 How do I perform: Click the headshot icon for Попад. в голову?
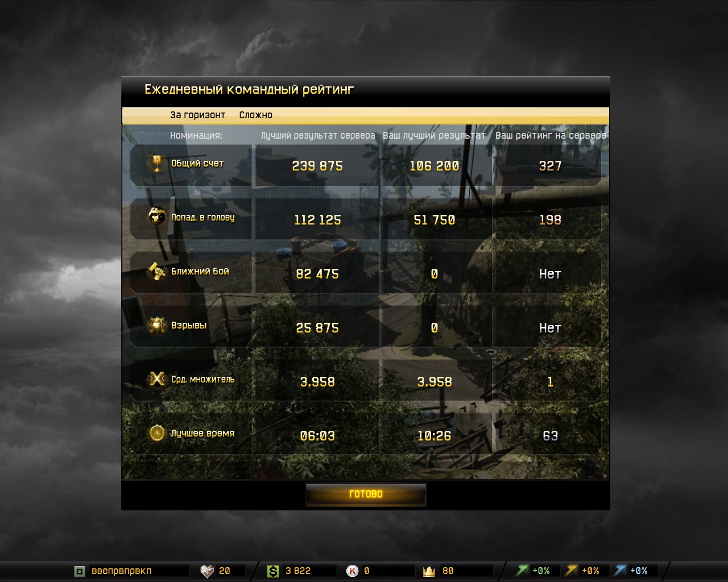tap(156, 217)
